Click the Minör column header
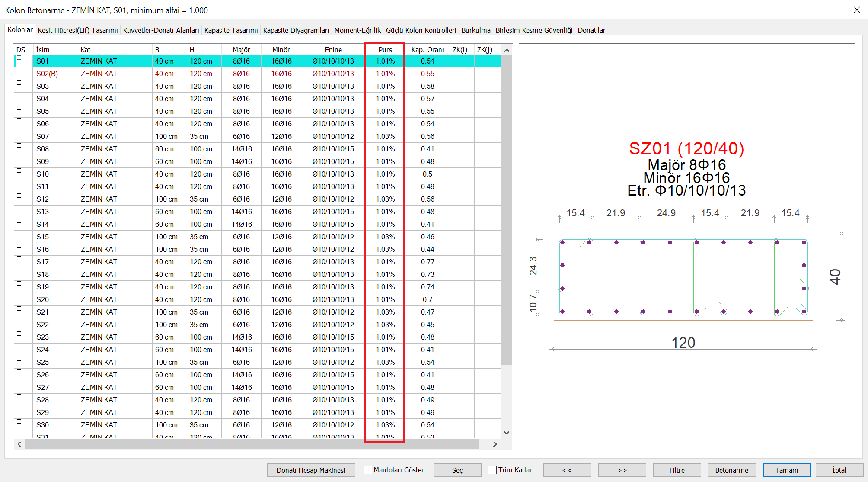Viewport: 868px width, 482px height. click(x=281, y=50)
